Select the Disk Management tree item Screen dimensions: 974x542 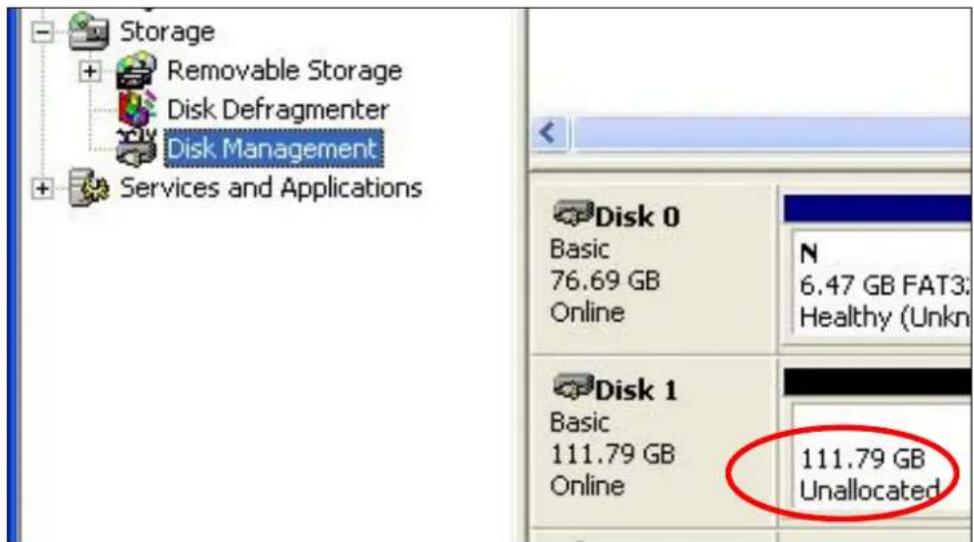coord(273,148)
